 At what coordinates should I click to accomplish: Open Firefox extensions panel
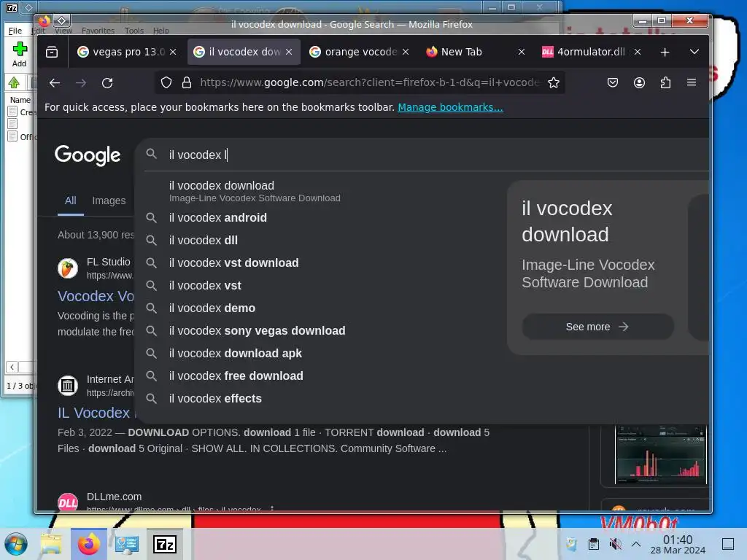(x=665, y=83)
